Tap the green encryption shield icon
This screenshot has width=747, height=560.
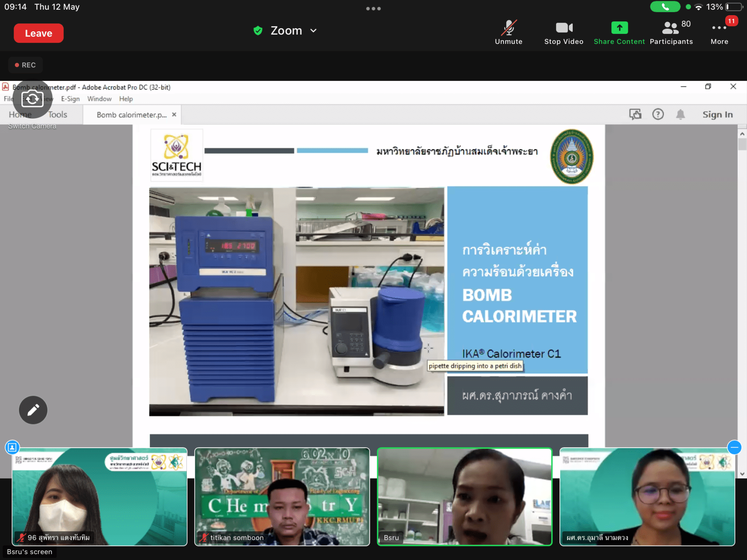point(258,31)
